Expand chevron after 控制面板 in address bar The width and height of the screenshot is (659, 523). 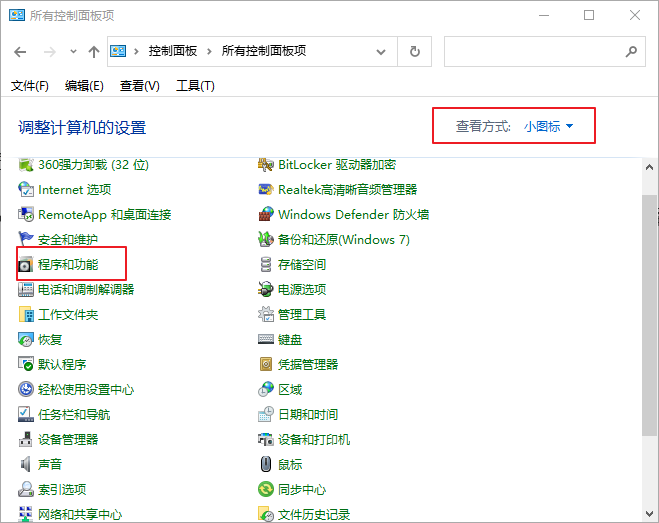[x=209, y=52]
